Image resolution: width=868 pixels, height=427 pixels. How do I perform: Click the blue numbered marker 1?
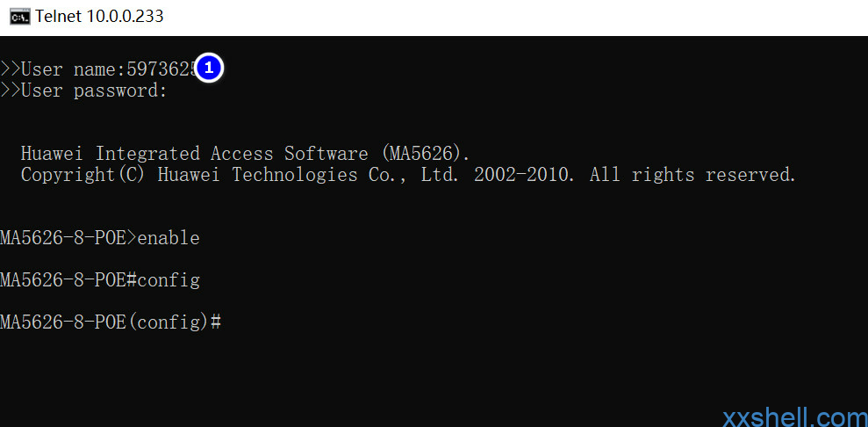209,69
